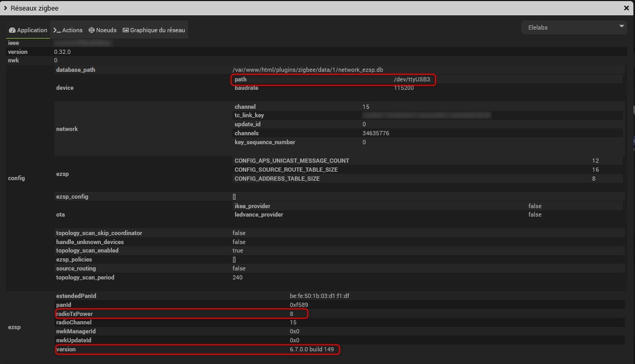The width and height of the screenshot is (635, 364).
Task: Click the topology_scan_period value 240
Action: click(237, 277)
